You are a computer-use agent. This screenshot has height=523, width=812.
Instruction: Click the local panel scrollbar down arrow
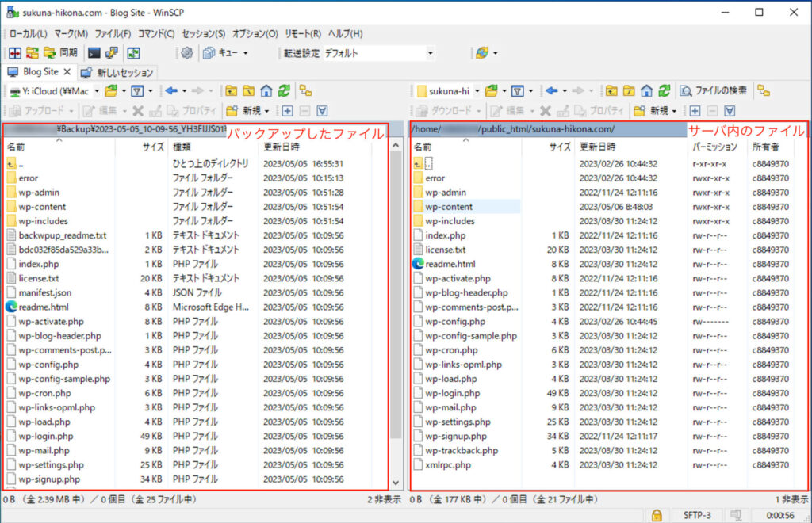pyautogui.click(x=396, y=483)
